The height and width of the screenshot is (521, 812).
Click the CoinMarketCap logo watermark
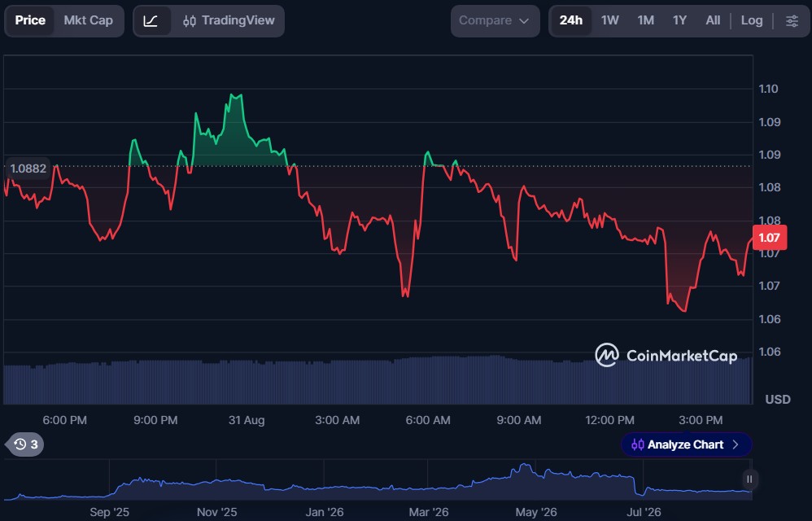click(x=666, y=355)
